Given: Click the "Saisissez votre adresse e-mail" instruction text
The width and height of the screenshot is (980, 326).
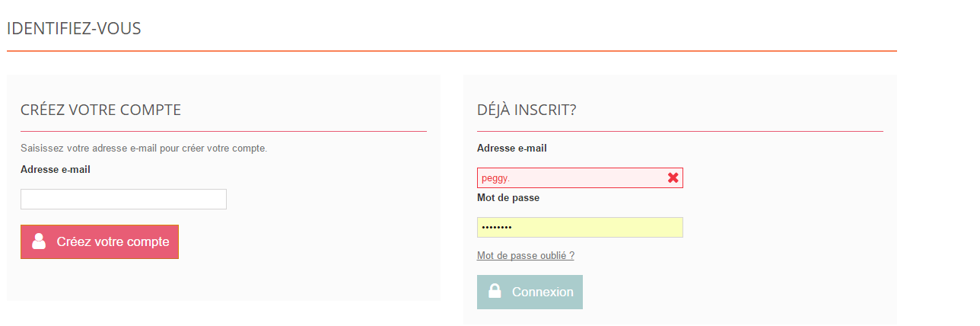Looking at the screenshot, I should (144, 148).
